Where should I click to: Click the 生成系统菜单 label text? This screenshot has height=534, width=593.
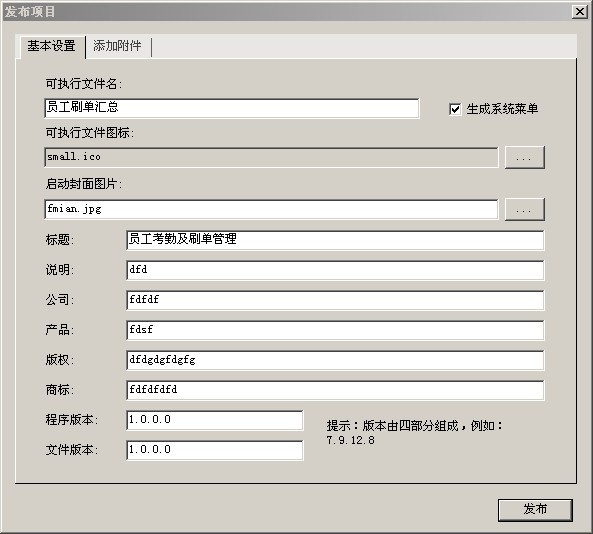502,109
